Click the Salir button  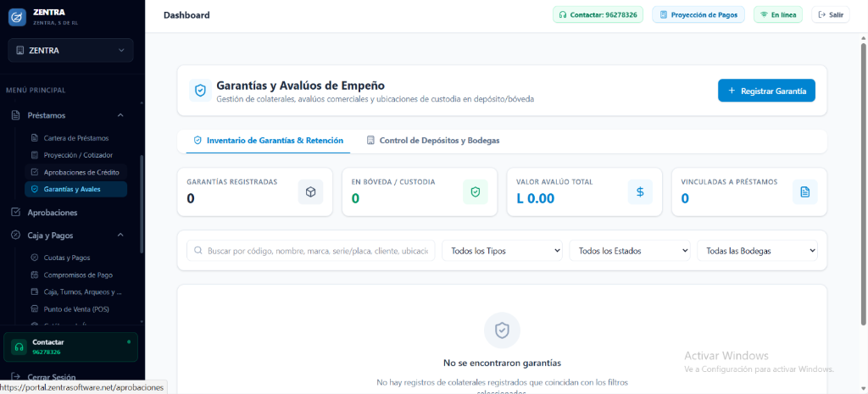pyautogui.click(x=831, y=15)
